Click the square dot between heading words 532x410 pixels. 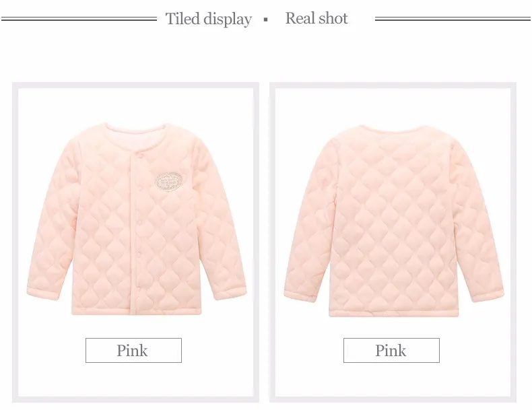click(265, 20)
